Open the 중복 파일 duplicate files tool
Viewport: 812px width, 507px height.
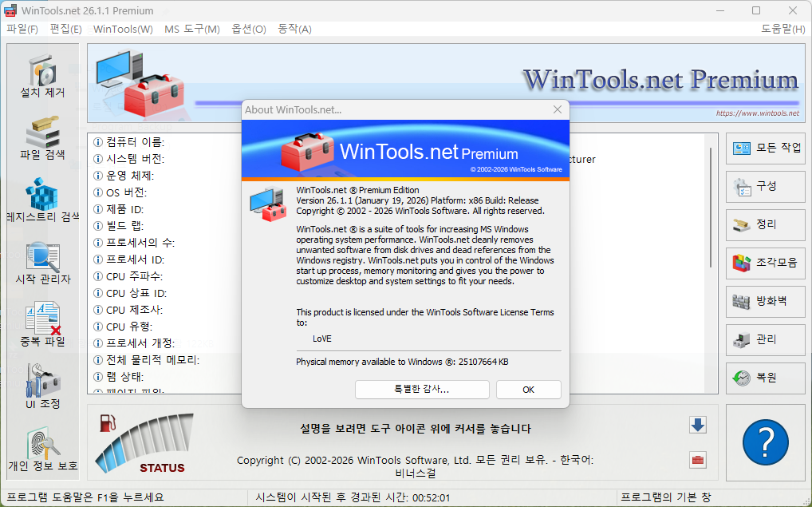(x=42, y=325)
